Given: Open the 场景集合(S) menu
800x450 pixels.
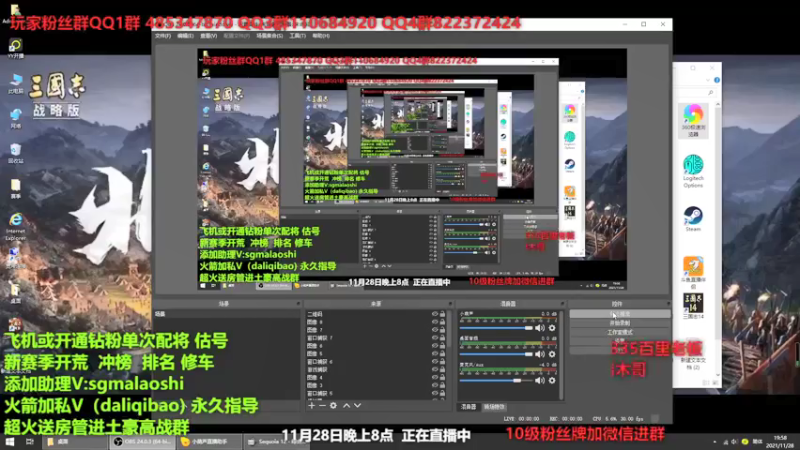Looking at the screenshot, I should coord(269,36).
